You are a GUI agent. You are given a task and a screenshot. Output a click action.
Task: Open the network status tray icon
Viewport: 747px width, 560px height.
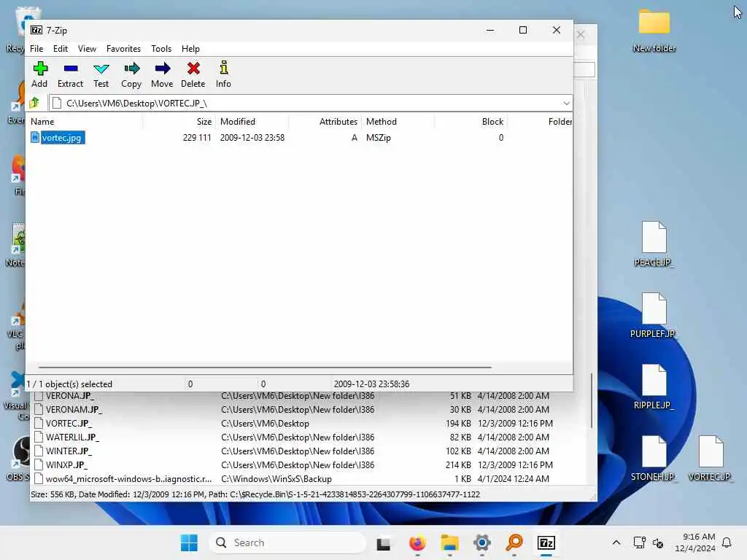pyautogui.click(x=639, y=542)
